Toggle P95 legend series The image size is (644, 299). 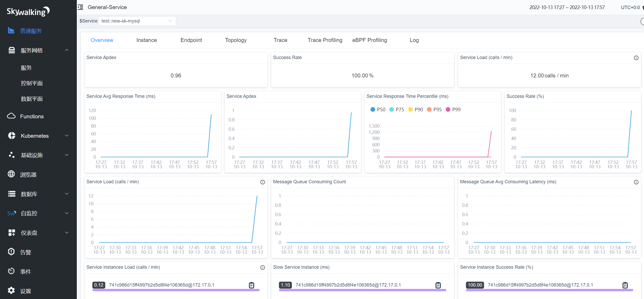tap(435, 110)
